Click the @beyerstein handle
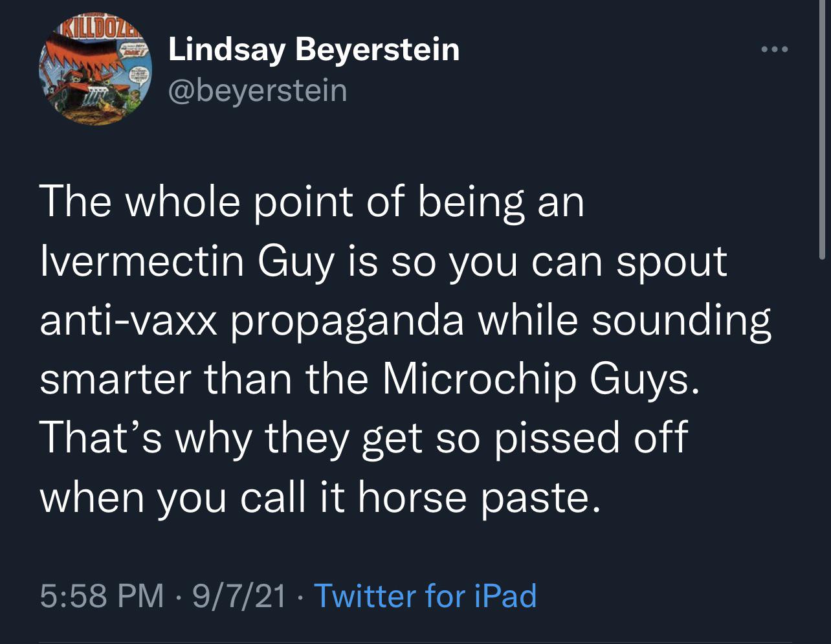 (258, 90)
